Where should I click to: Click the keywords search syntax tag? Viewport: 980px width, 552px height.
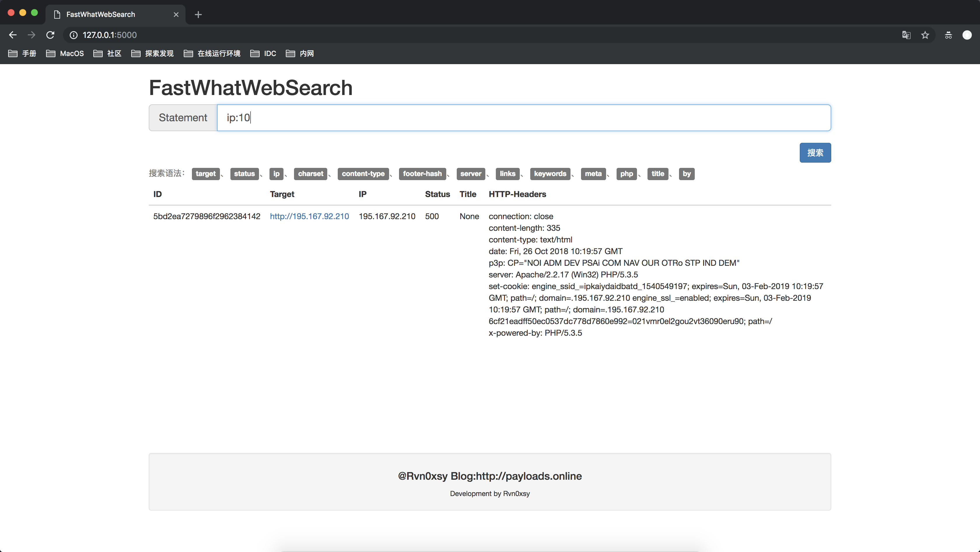tap(549, 173)
